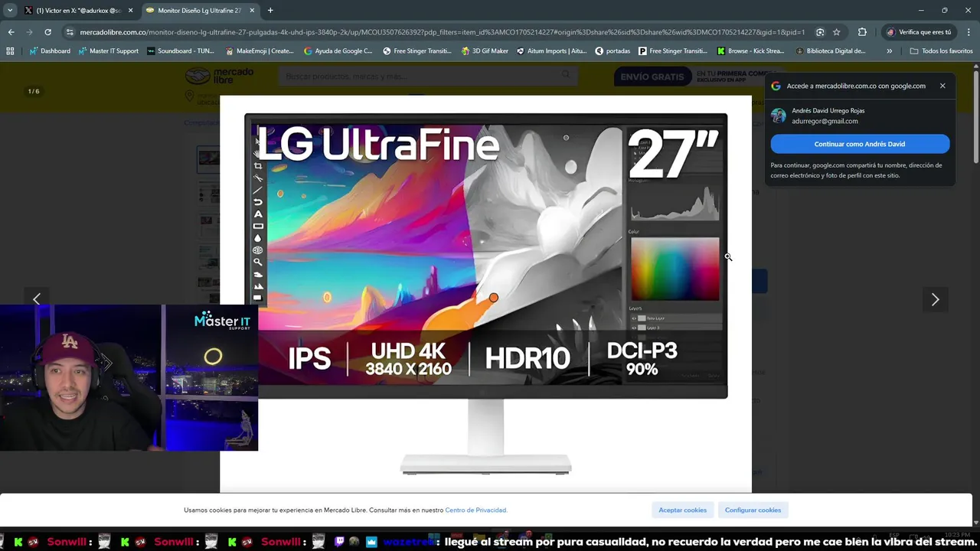Image resolution: width=980 pixels, height=551 pixels.
Task: Open the Soundboard bookmark
Action: (180, 51)
